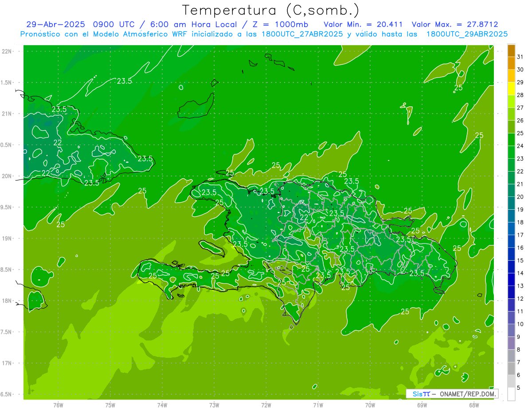Image resolution: width=532 pixels, height=411 pixels.
Task: Click the color scale label "12"
Action: (x=520, y=298)
